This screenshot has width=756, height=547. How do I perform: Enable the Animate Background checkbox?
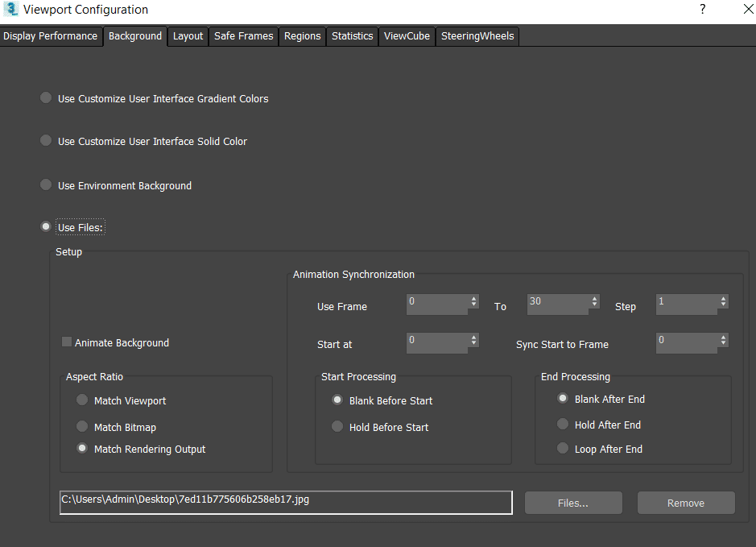tap(67, 342)
